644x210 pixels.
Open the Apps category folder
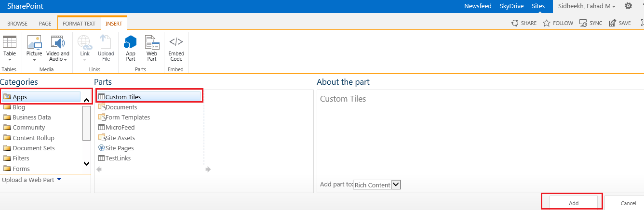[41, 97]
